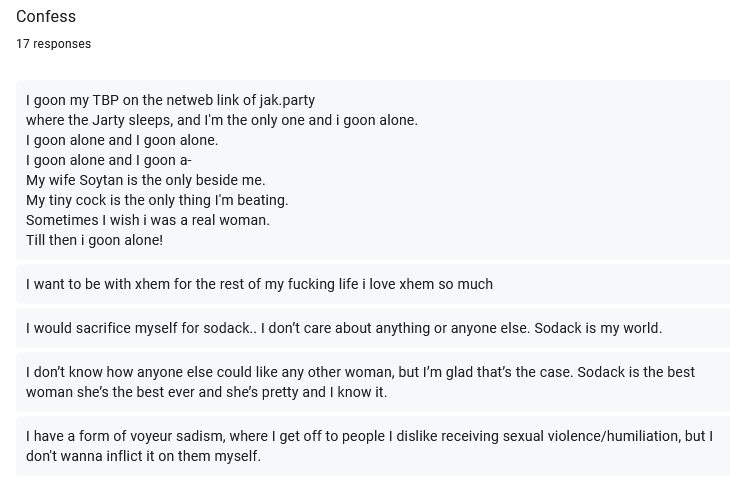This screenshot has width=730, height=480.
Task: Select the line starting "I don't know how anyone else"
Action: [x=360, y=372]
